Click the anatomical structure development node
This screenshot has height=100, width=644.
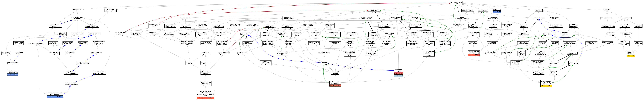77,18
